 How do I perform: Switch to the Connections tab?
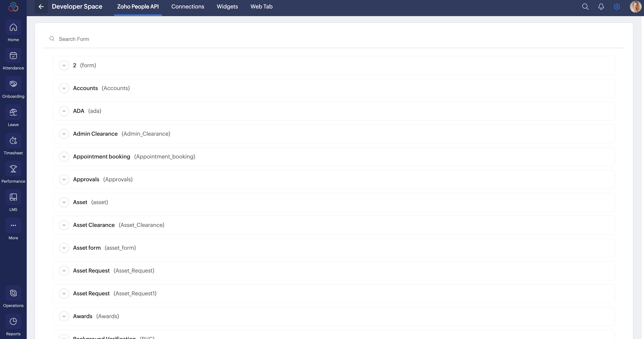(187, 7)
